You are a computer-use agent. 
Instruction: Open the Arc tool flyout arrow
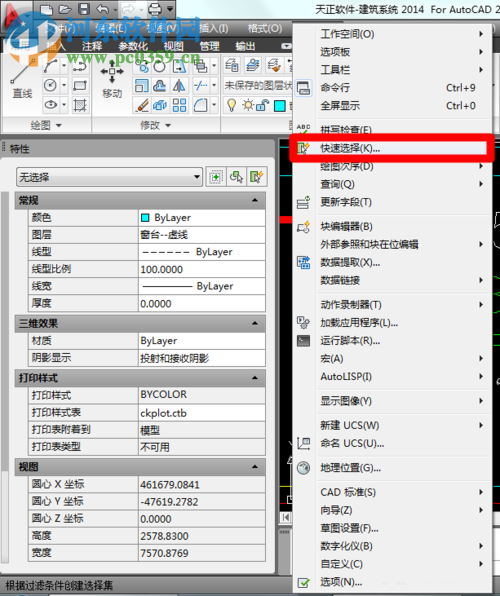pos(63,66)
